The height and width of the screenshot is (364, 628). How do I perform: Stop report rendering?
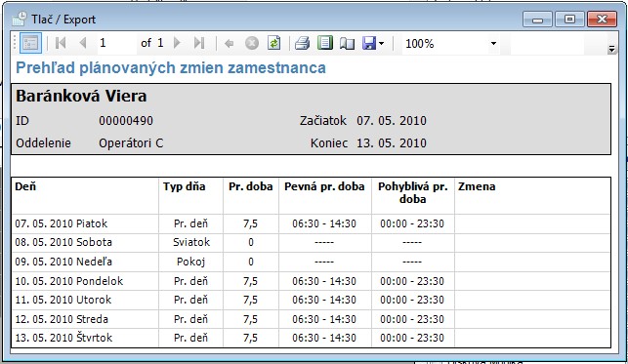point(252,43)
